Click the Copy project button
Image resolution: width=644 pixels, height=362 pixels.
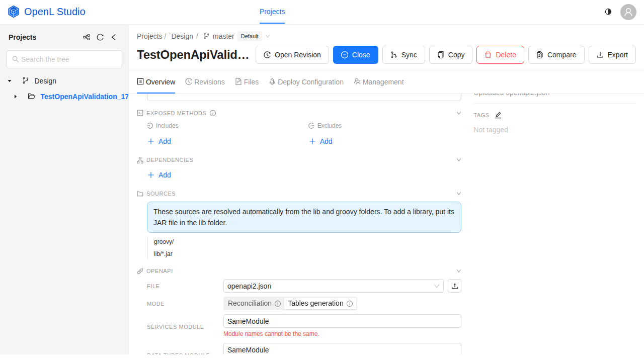click(451, 55)
